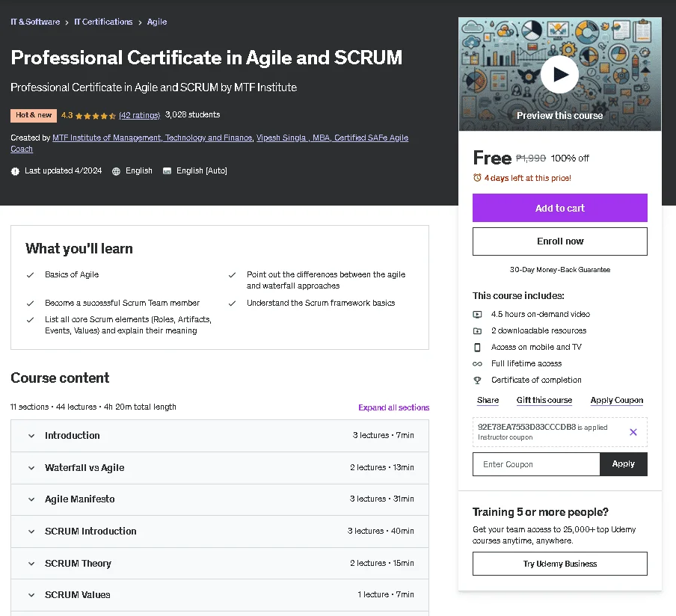Click checkmark beside List all core Scrum elements
The width and height of the screenshot is (676, 616).
(30, 320)
